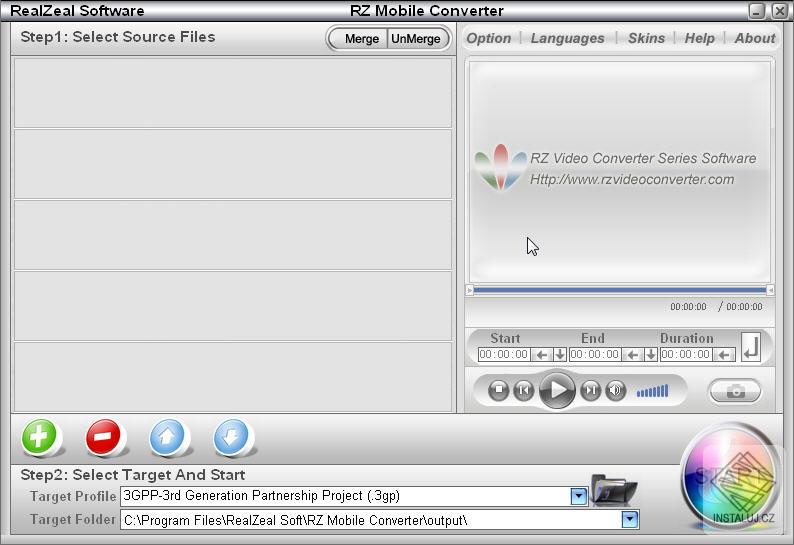Click the colorful START conversion button
794x545 pixels.
729,477
